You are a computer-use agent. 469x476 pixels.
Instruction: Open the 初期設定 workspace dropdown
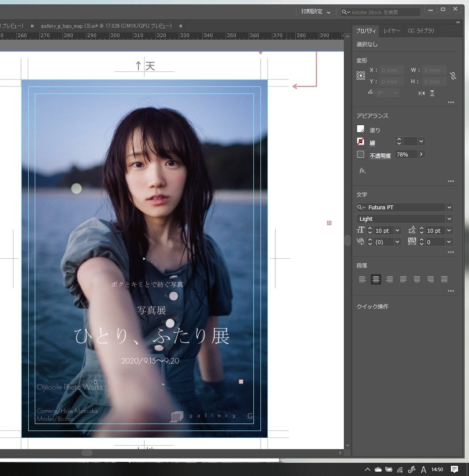(316, 12)
